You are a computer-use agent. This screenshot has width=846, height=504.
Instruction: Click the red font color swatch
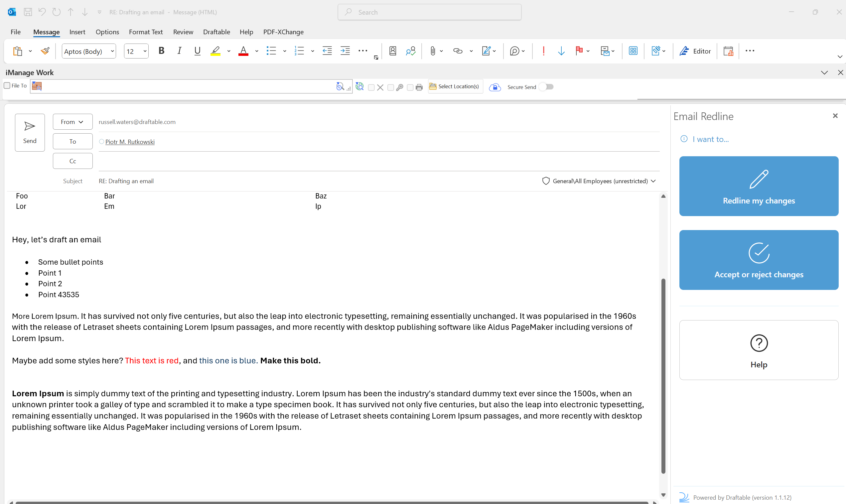click(x=243, y=51)
